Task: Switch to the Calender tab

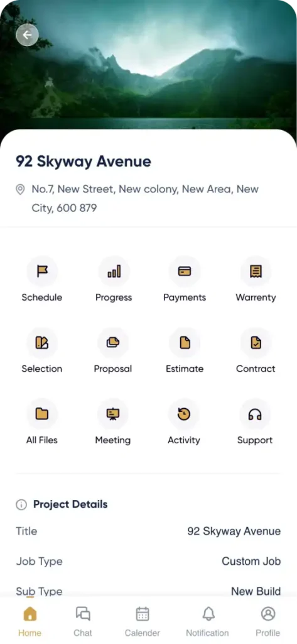Action: tap(143, 621)
